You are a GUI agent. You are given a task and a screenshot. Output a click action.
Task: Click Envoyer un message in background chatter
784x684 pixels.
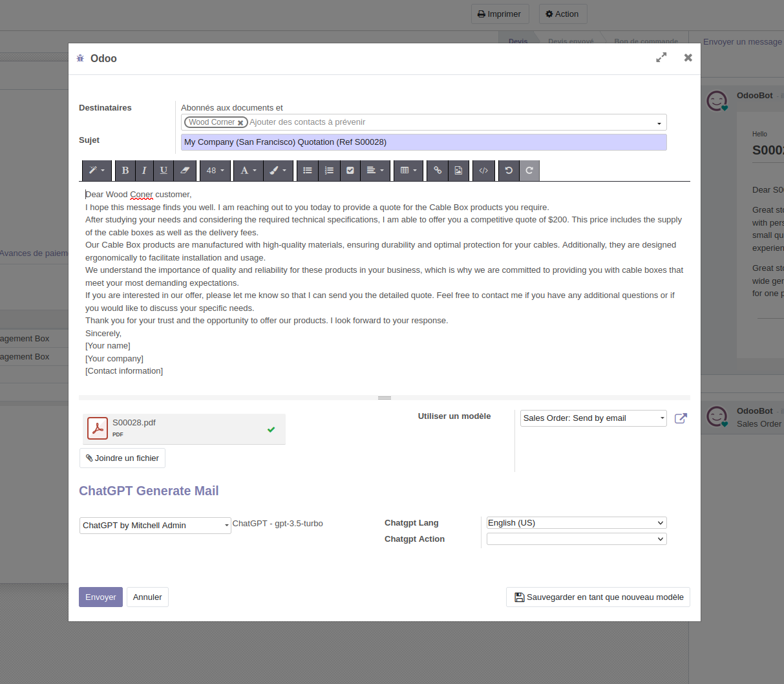tap(743, 41)
